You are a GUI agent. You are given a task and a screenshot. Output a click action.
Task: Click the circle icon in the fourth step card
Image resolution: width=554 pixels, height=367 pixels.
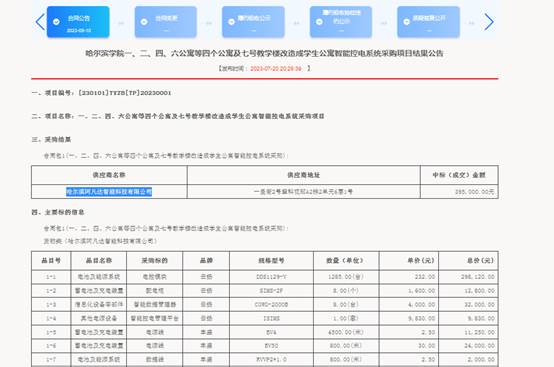[319, 22]
